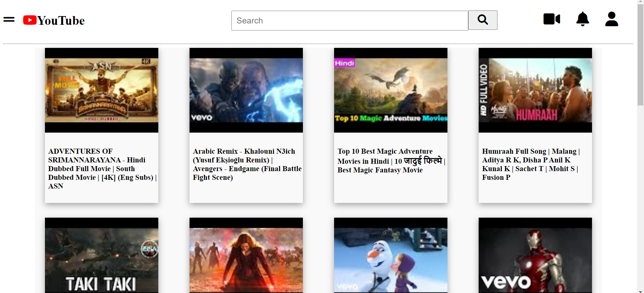
Task: Click the YouTube wordmark text
Action: tap(61, 20)
